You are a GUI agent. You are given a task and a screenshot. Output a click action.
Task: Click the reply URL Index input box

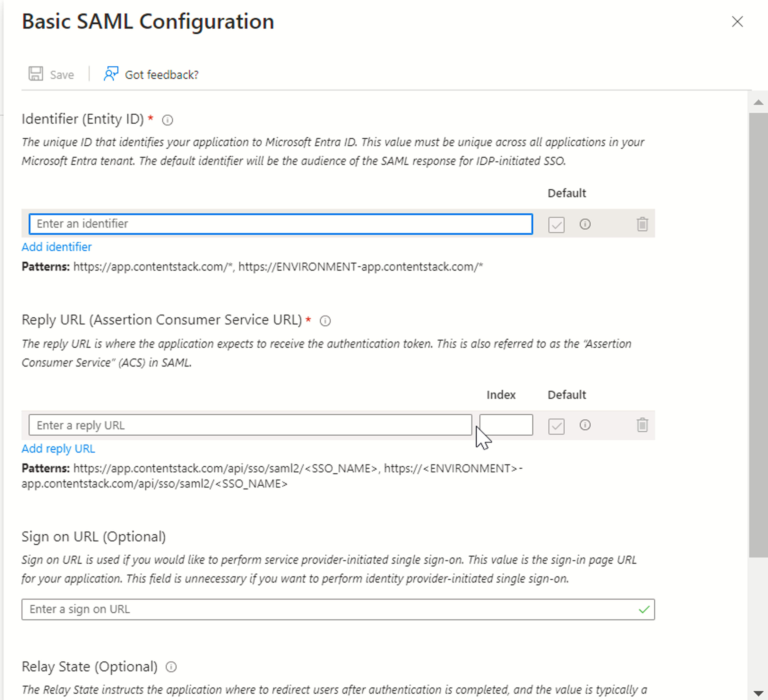coord(506,425)
